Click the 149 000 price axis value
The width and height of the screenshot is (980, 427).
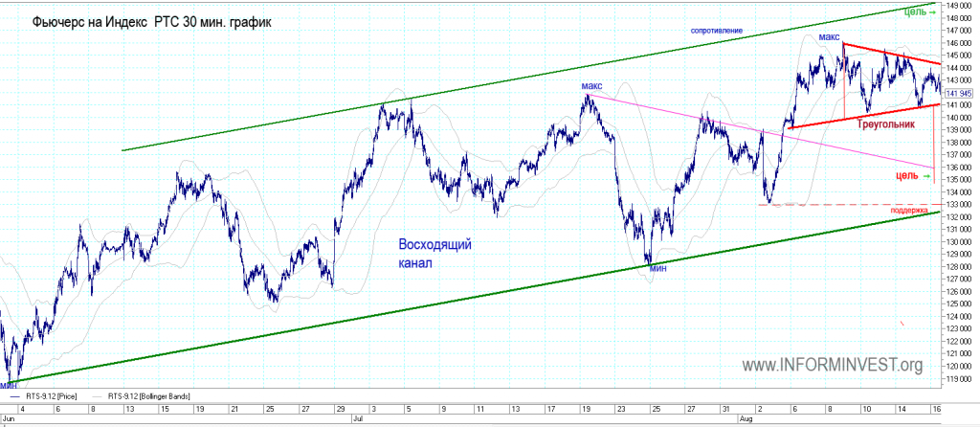[x=959, y=5]
